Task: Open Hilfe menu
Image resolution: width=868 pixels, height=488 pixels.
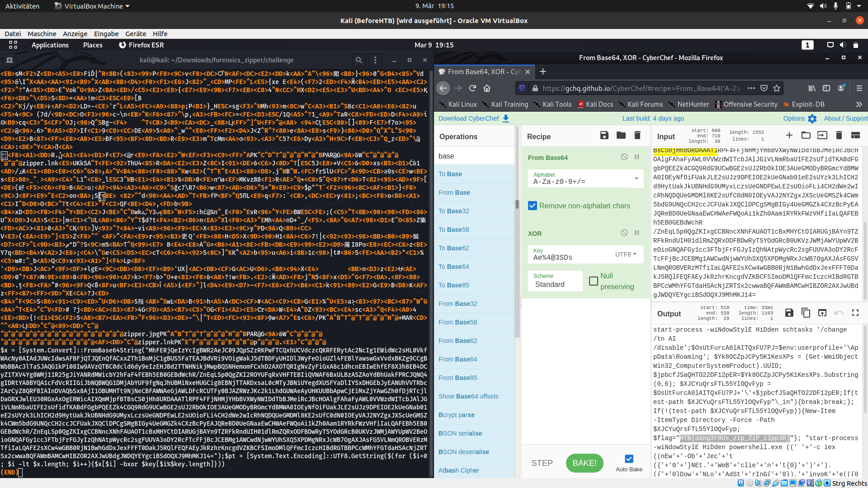Action: (x=160, y=34)
